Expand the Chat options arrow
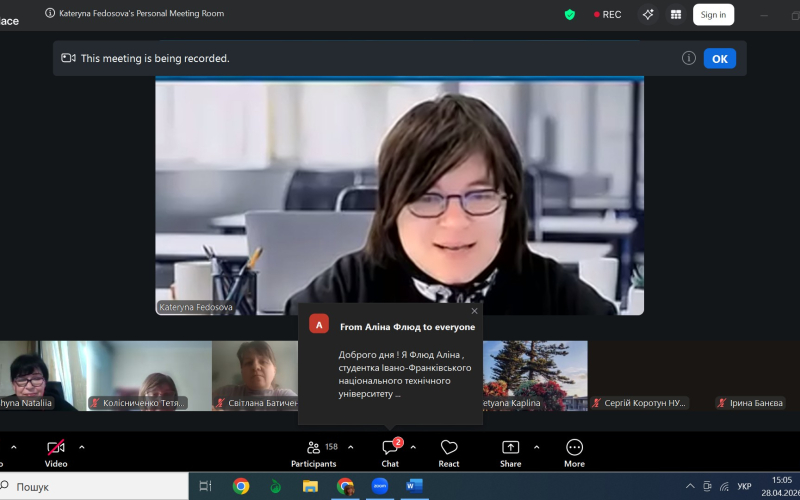800x500 pixels. [413, 447]
